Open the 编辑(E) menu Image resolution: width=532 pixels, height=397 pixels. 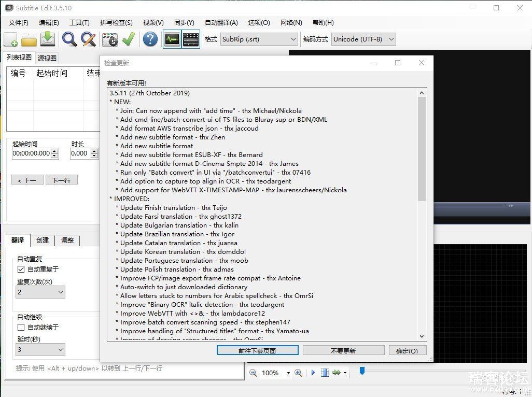coord(49,23)
